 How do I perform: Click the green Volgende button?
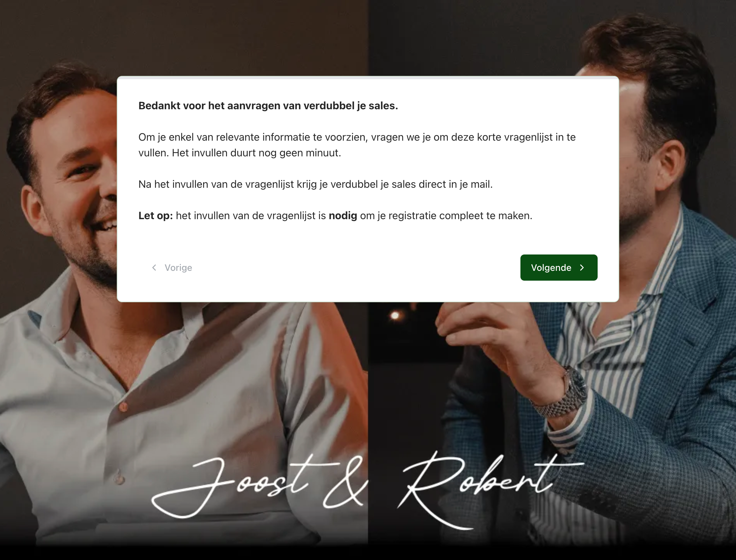559,267
